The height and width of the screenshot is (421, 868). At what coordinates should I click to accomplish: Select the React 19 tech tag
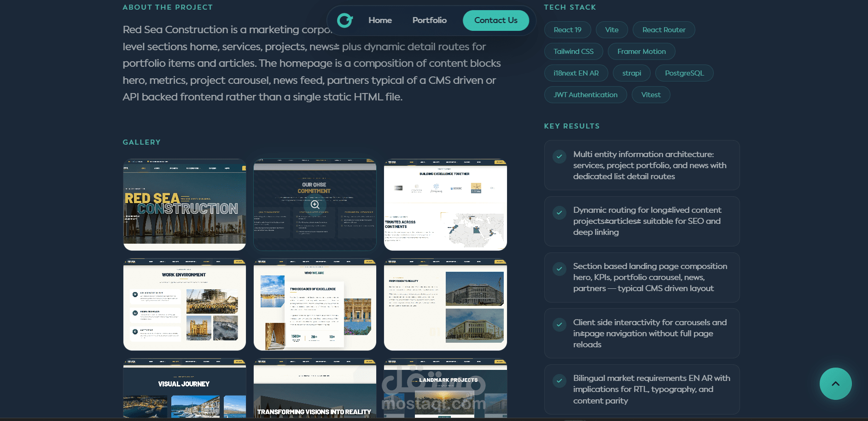(x=567, y=30)
